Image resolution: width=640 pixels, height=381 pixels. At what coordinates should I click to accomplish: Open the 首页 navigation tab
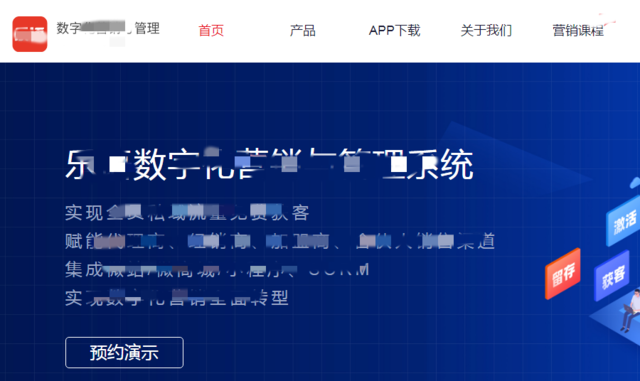(211, 31)
